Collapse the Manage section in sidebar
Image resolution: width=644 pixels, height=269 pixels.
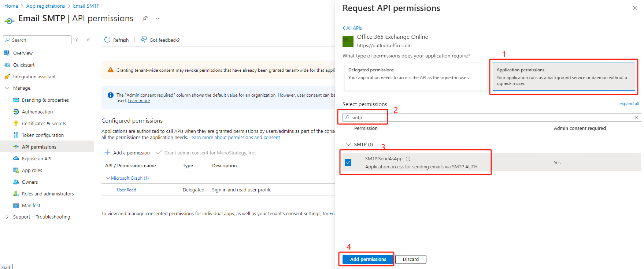[x=7, y=88]
